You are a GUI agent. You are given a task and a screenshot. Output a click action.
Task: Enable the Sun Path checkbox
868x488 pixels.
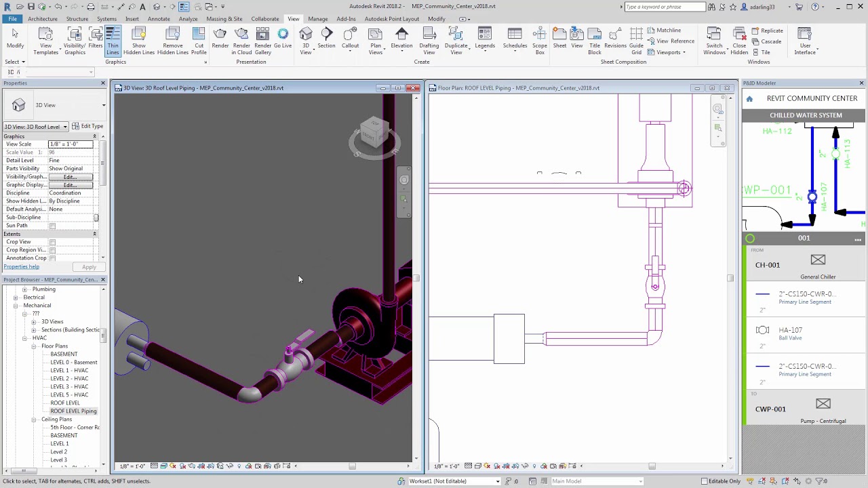tap(52, 225)
